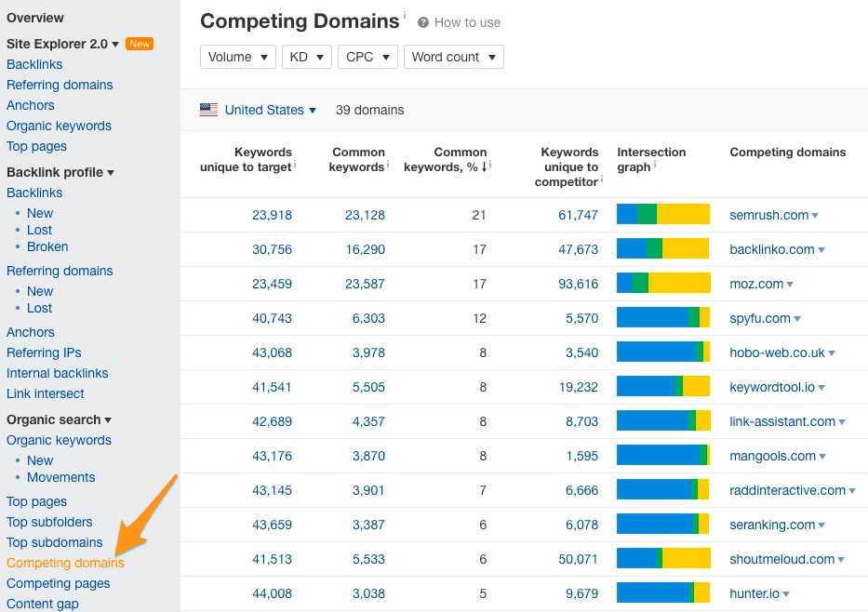Expand the moz.com domain menu arrow
Viewport: 868px width, 612px height.
click(x=790, y=285)
